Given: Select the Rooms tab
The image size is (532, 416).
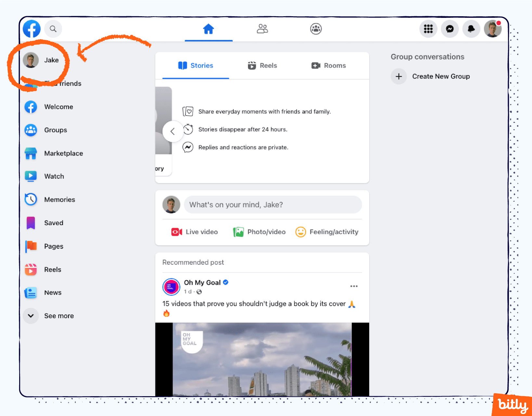Looking at the screenshot, I should tap(329, 66).
